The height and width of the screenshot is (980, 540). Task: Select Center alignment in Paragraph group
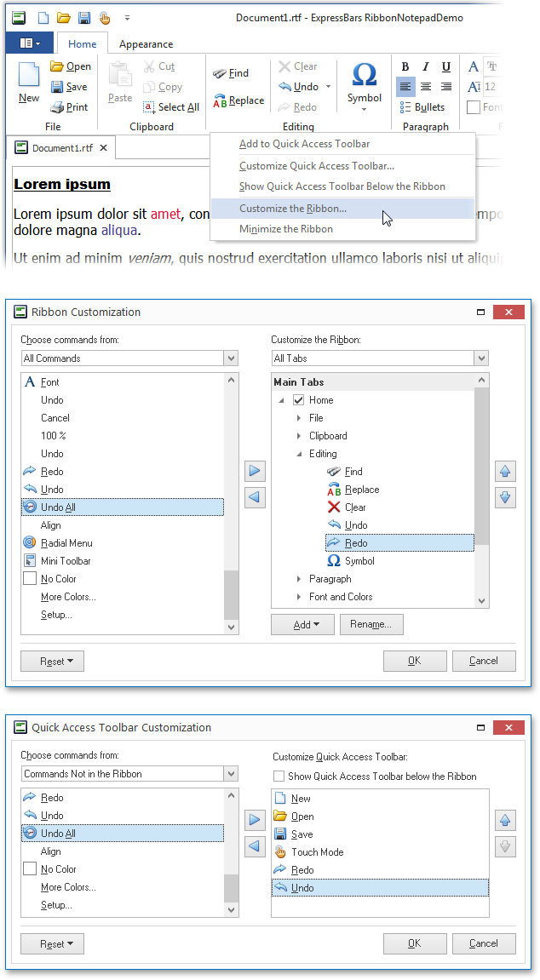coord(426,87)
